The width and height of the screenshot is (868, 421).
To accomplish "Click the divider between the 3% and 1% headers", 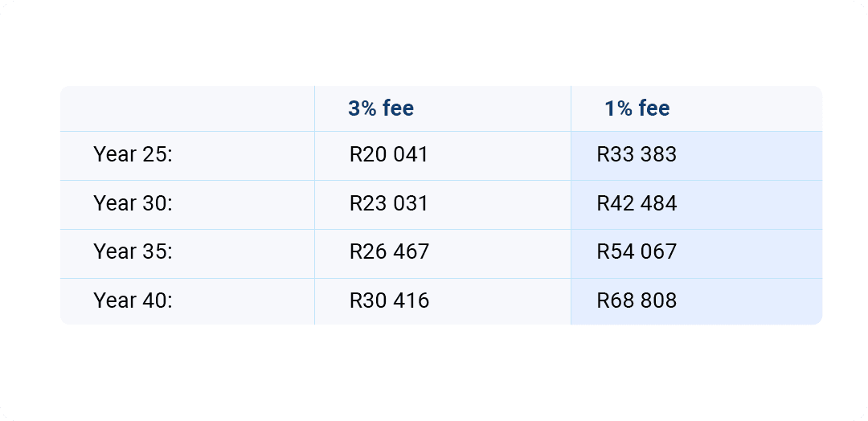I will pyautogui.click(x=571, y=108).
